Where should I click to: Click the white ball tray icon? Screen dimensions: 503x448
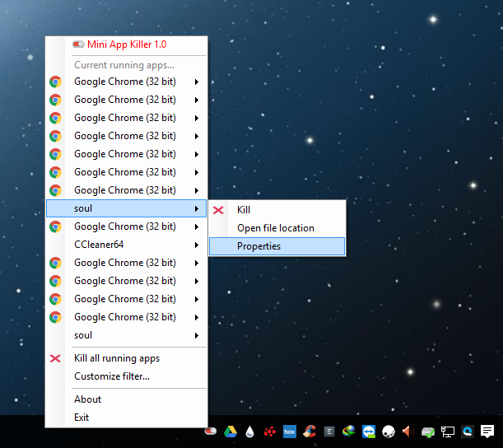389,432
